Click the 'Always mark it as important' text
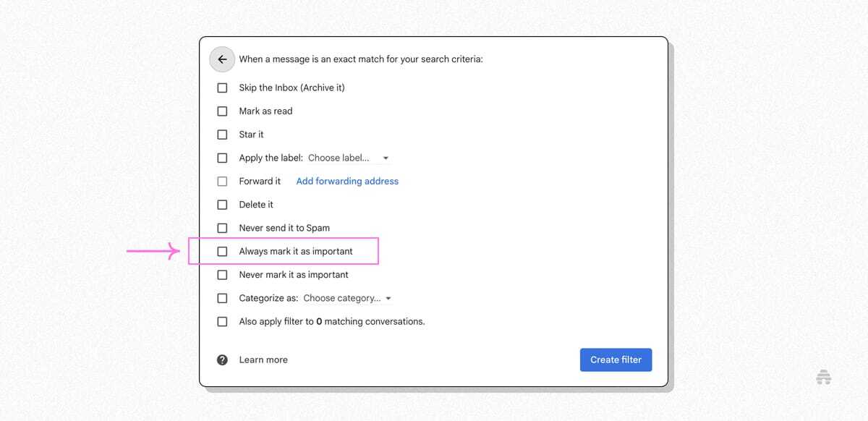The image size is (868, 421). 296,252
